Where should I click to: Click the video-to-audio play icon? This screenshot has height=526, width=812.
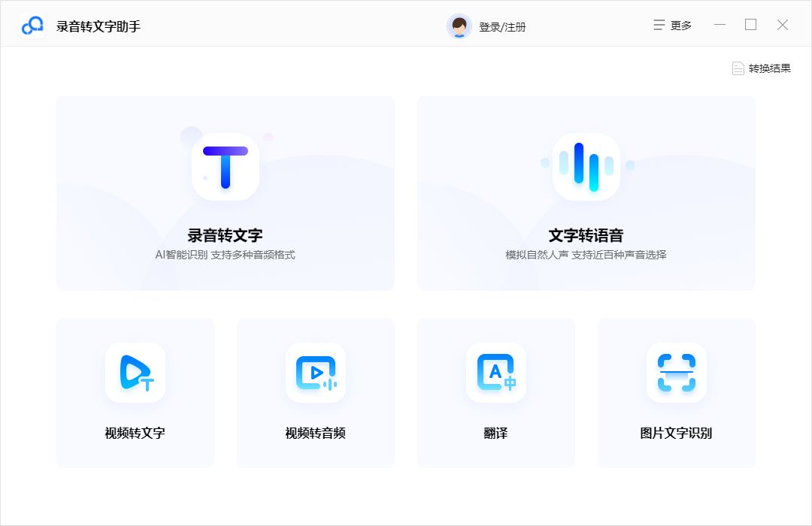[315, 373]
